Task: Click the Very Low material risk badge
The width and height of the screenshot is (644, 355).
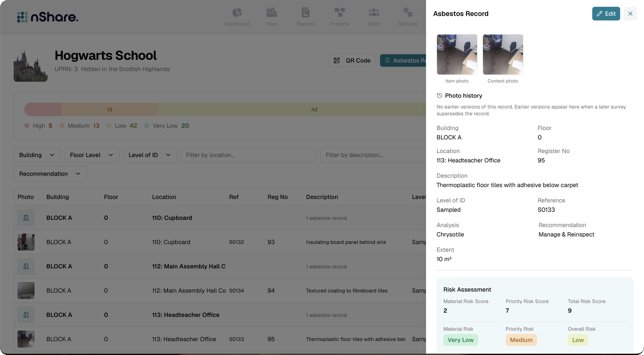Action: (x=460, y=340)
